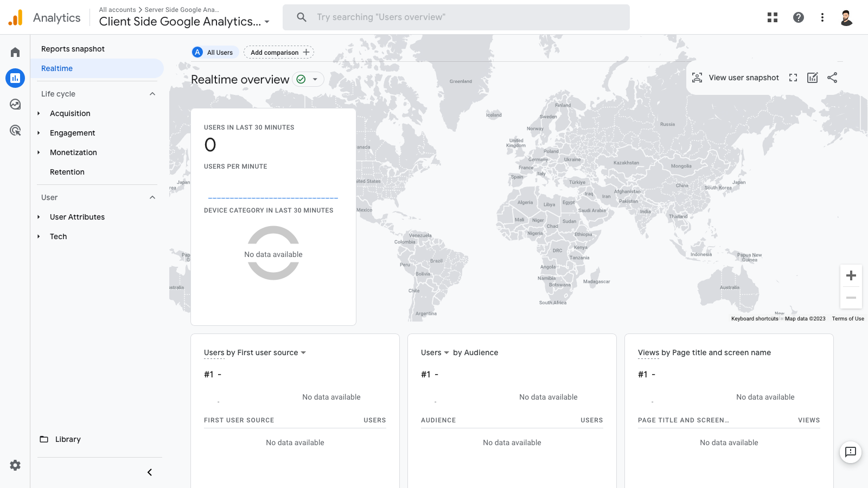Click the VIEWS column header
Screen dimensions: 868x488
(809, 420)
